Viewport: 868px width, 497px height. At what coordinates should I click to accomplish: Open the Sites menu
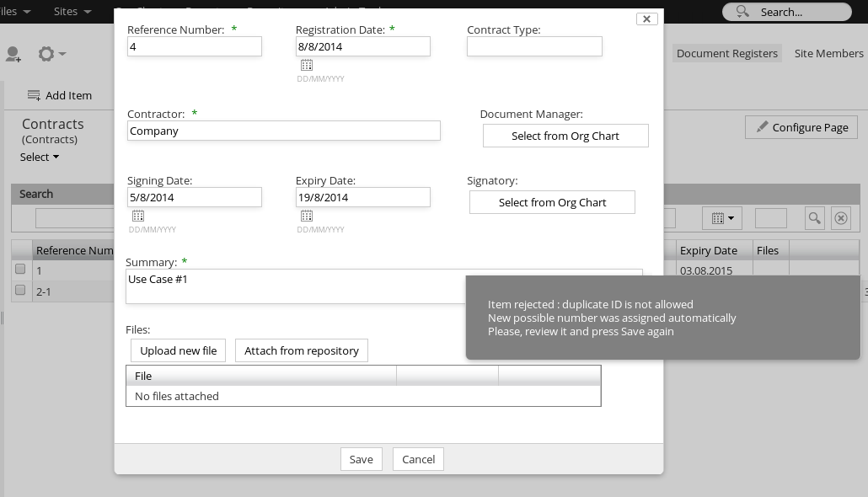tap(72, 12)
